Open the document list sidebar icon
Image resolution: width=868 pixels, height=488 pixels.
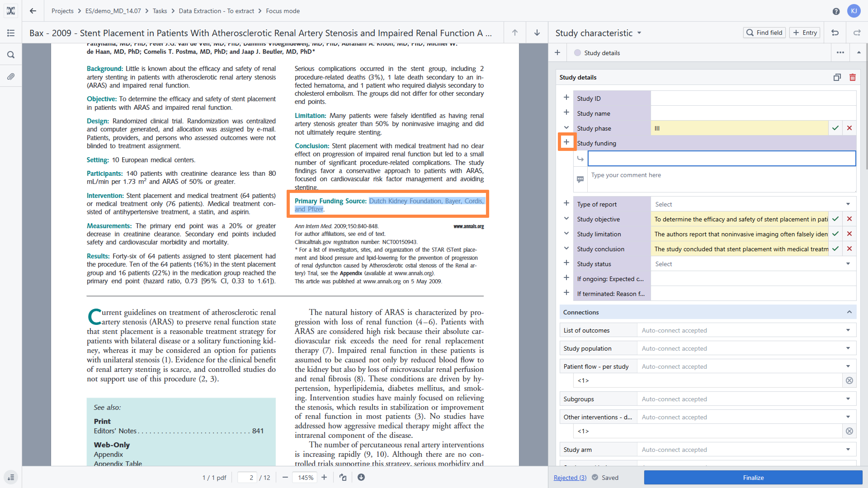coord(11,33)
